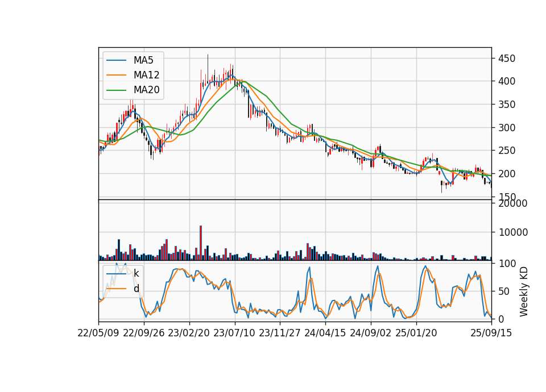Click the 25/01/20 date label
Image resolution: width=546 pixels, height=392 pixels.
click(x=416, y=333)
